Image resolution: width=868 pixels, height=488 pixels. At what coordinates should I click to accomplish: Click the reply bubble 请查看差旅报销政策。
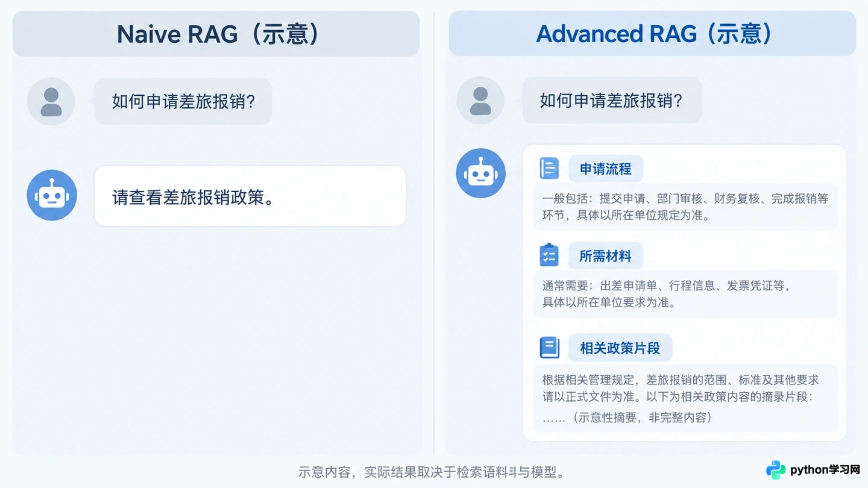click(250, 196)
